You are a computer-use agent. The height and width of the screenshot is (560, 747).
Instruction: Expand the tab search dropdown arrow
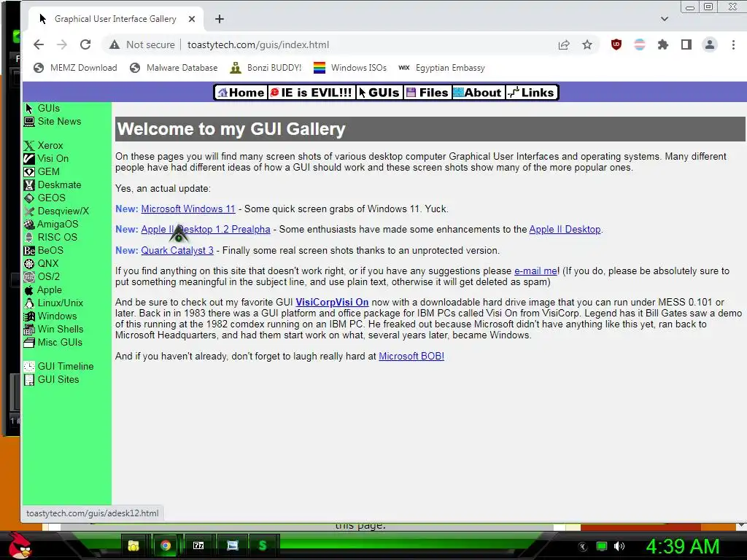coord(664,19)
